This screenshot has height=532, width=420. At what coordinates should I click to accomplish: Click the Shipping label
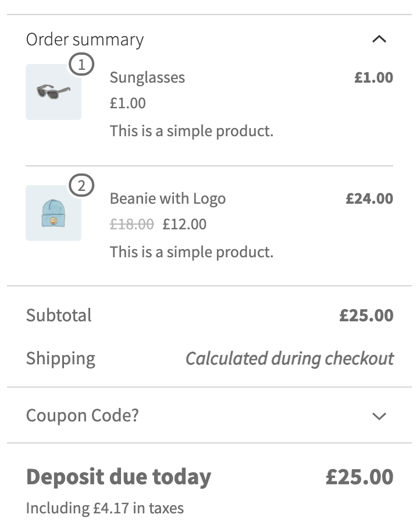pos(60,358)
